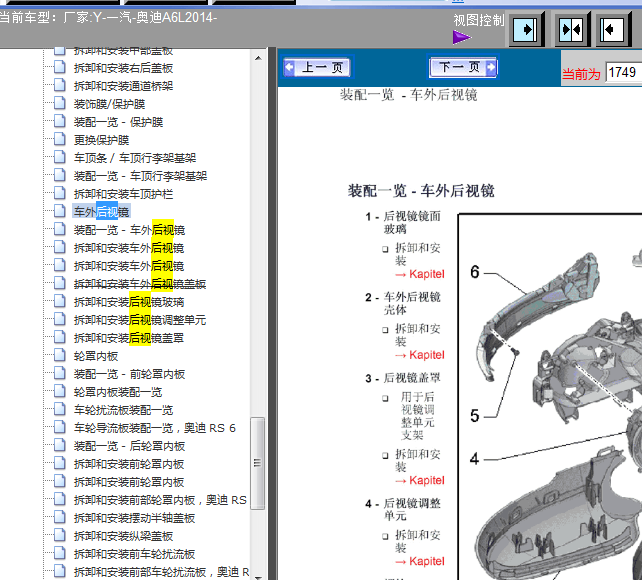
Task: Select tree item 更换保护膜
Action: tap(101, 140)
